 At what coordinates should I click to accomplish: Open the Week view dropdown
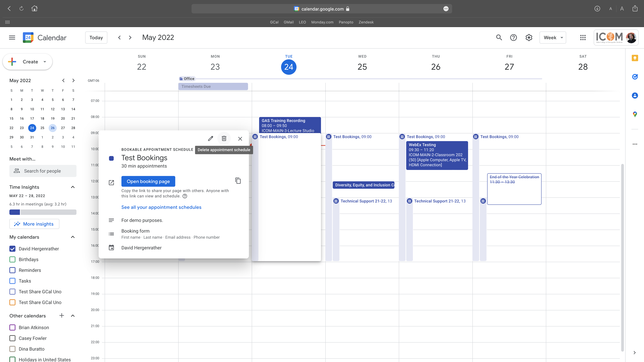coord(553,38)
